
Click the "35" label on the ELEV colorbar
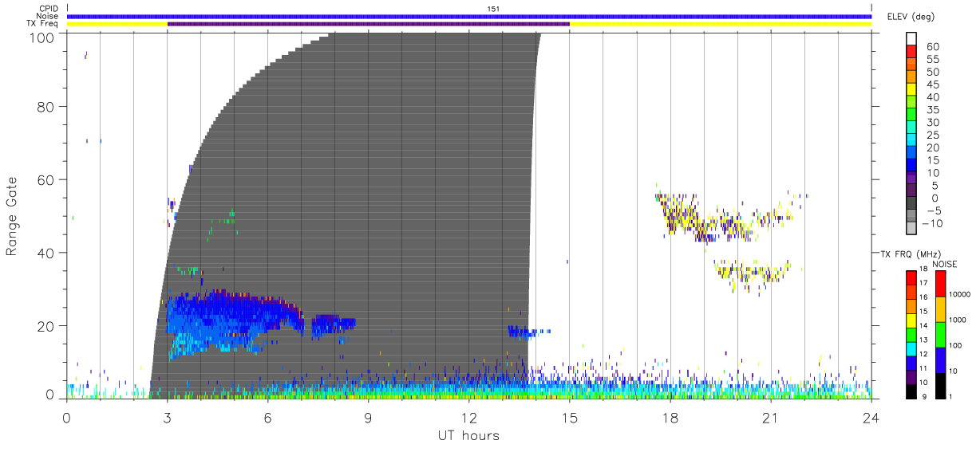coord(932,110)
